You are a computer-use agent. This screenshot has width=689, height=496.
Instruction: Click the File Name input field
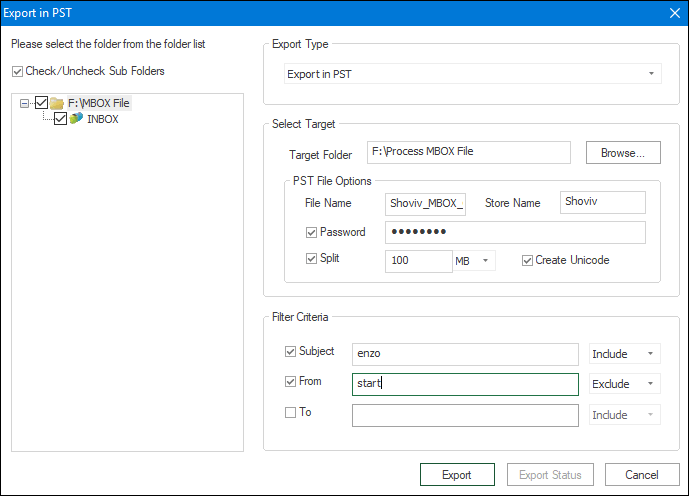click(x=425, y=204)
